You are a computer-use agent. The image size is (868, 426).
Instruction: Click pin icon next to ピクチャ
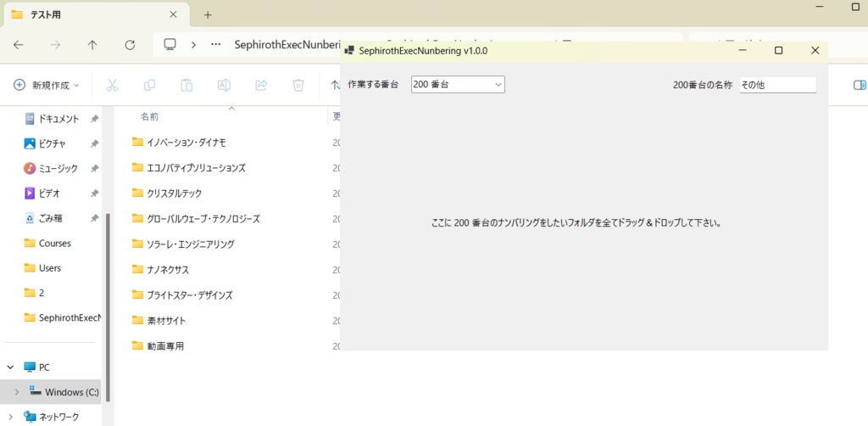(95, 144)
